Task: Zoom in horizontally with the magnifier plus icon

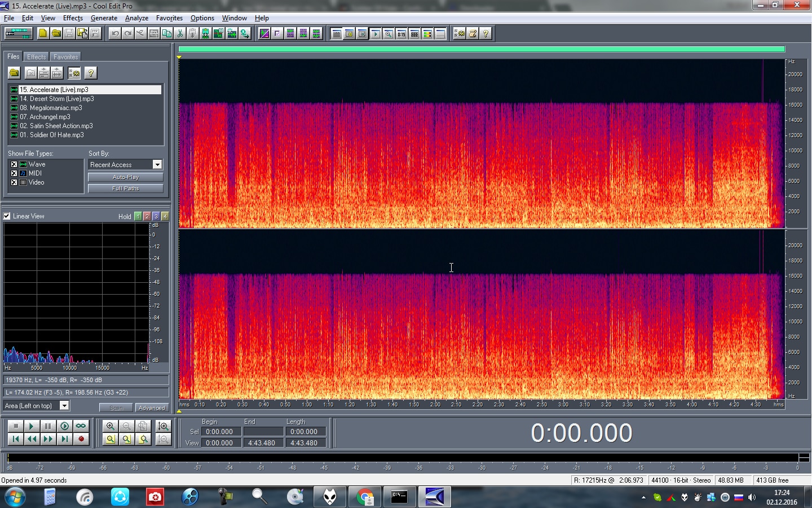Action: 111,426
